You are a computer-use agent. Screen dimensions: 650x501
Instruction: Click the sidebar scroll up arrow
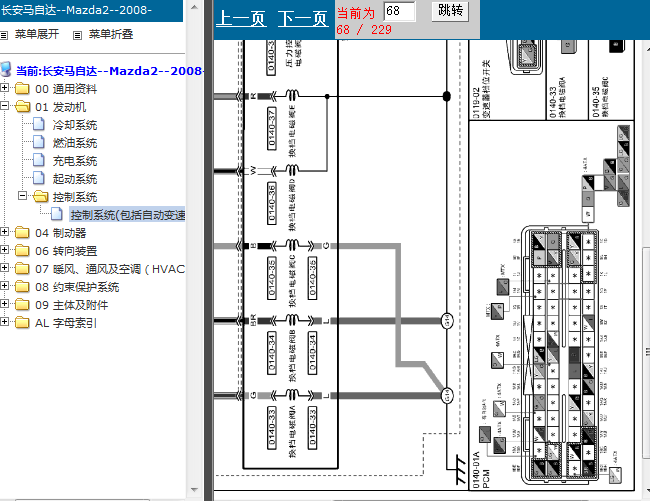click(x=194, y=7)
